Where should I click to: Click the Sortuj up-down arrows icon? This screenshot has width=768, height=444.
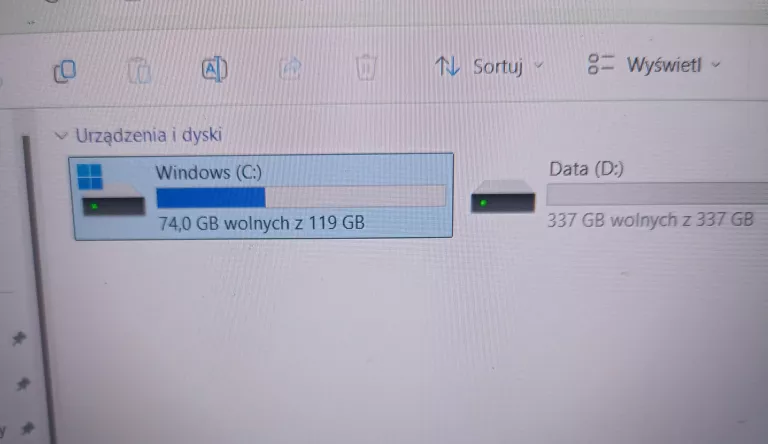coord(447,66)
